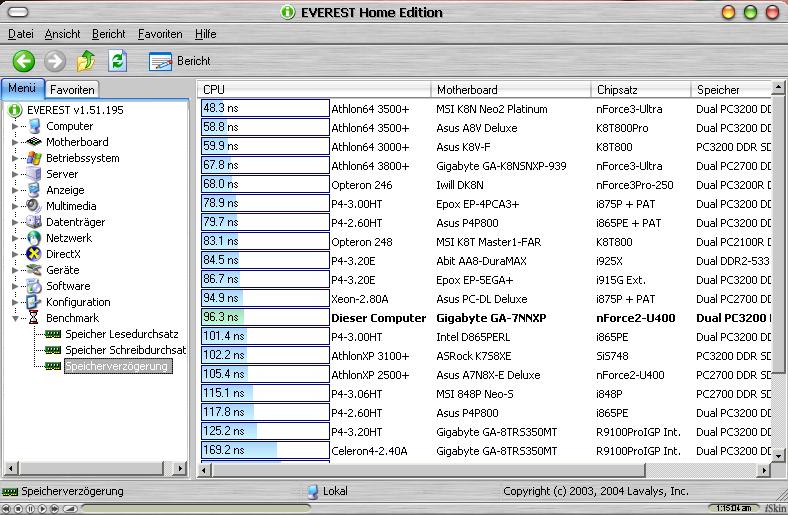Viewport: 788px width, 515px height.
Task: Select the Datenträger drive icon
Action: click(x=34, y=222)
